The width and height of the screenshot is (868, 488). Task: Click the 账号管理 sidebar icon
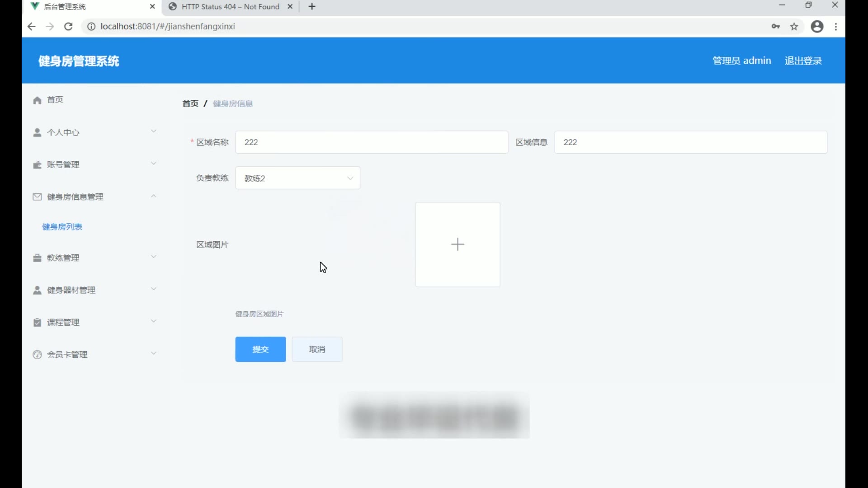click(37, 165)
